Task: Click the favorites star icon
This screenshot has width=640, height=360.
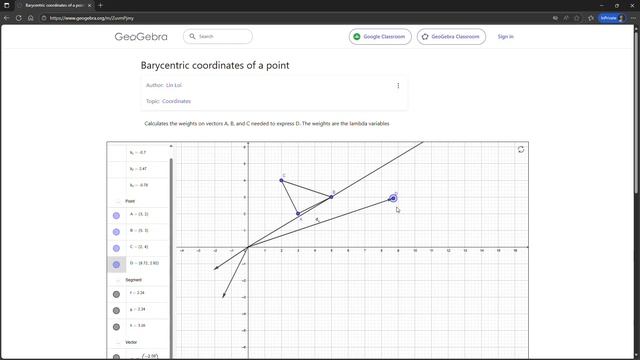Action: (576, 18)
